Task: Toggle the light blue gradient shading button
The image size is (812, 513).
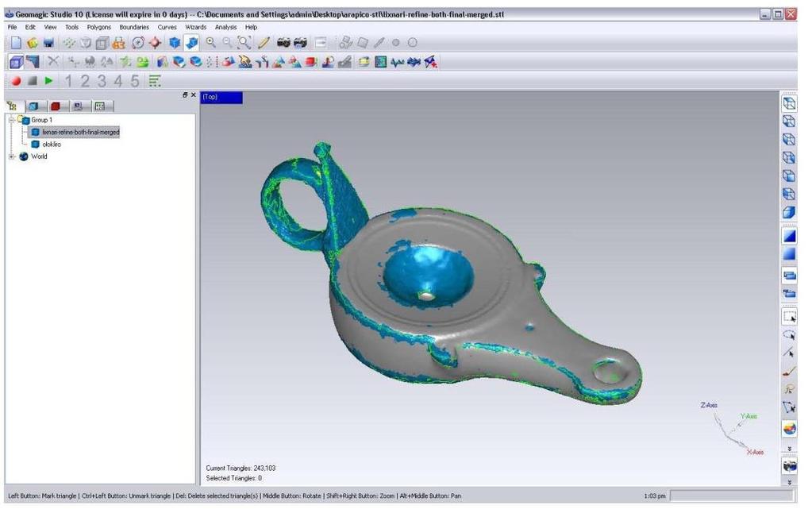Action: [x=789, y=254]
